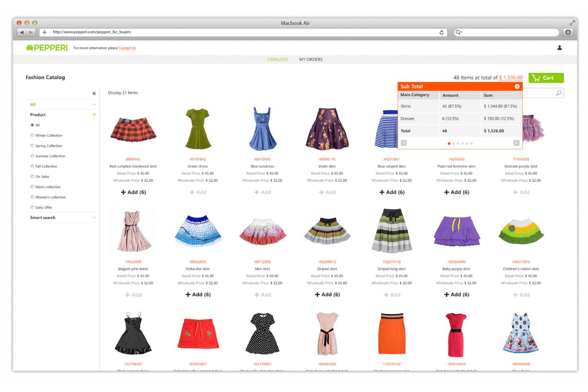Show next Sub Total page arrow

(516, 143)
